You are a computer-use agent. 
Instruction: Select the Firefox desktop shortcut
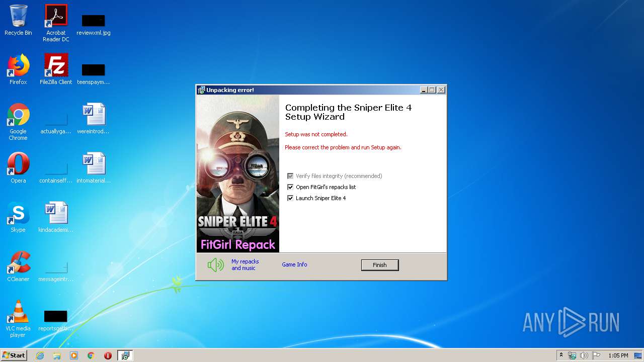pos(18,69)
